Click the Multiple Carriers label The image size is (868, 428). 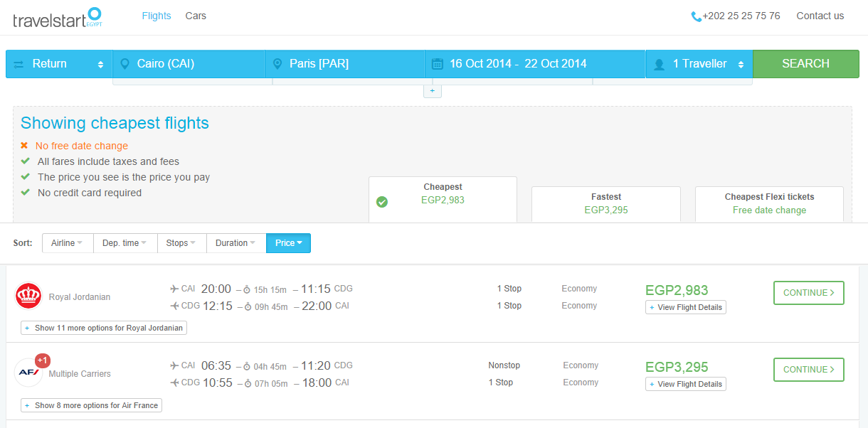coord(80,374)
